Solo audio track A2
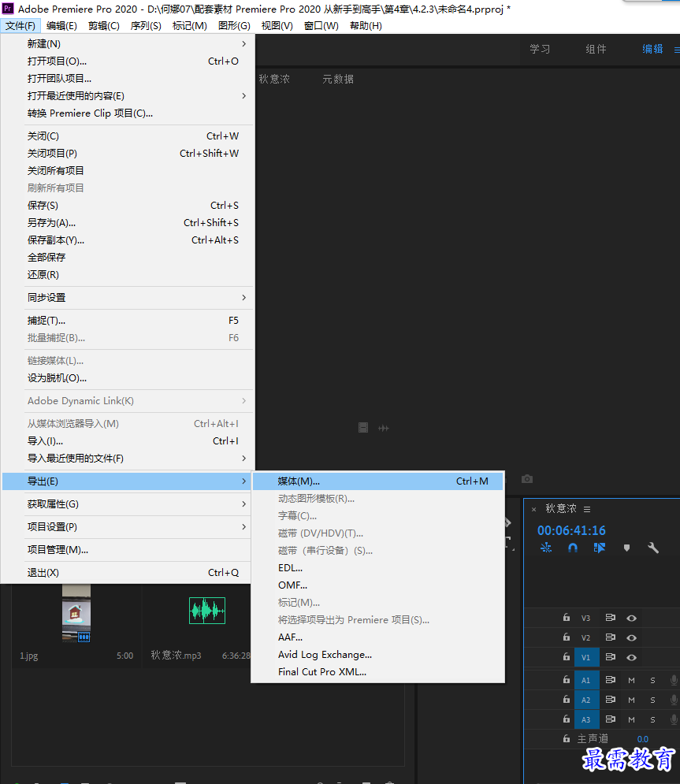 tap(652, 700)
